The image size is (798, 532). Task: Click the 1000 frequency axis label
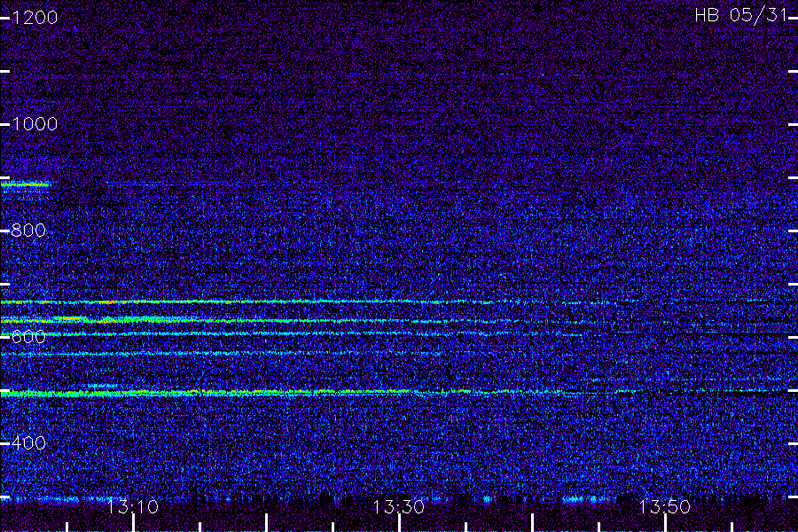point(35,124)
